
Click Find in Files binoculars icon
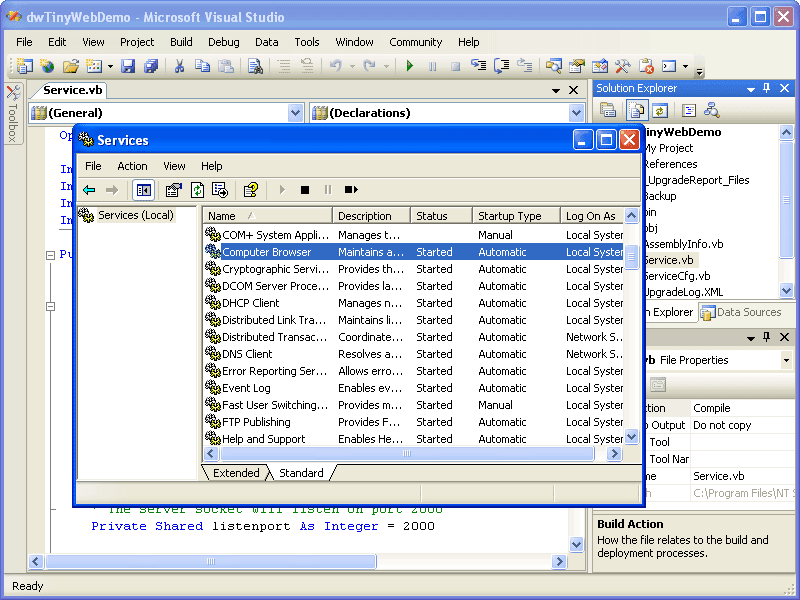[255, 65]
